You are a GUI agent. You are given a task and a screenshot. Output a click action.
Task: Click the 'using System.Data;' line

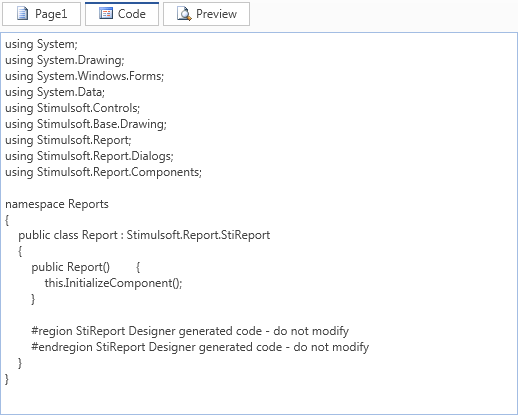pyautogui.click(x=55, y=92)
